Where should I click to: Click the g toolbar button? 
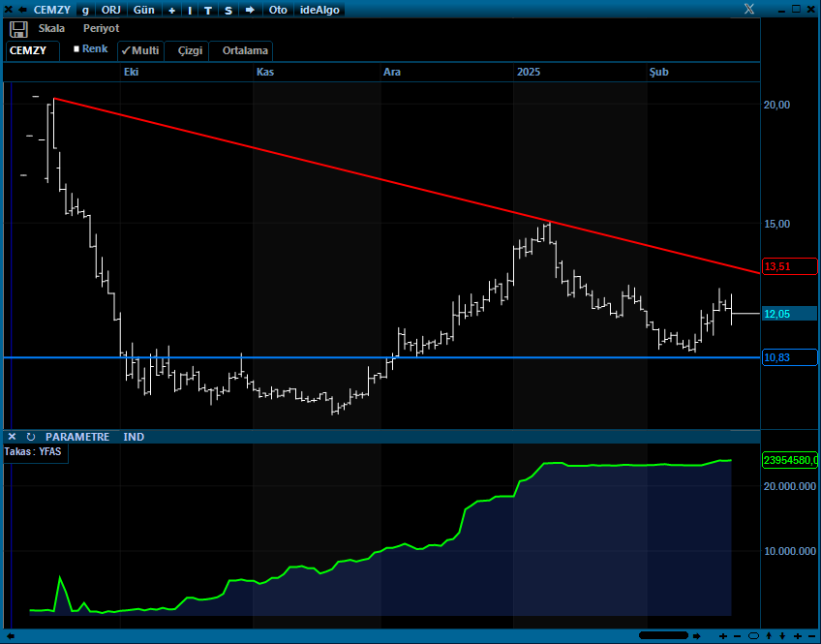pos(86,10)
